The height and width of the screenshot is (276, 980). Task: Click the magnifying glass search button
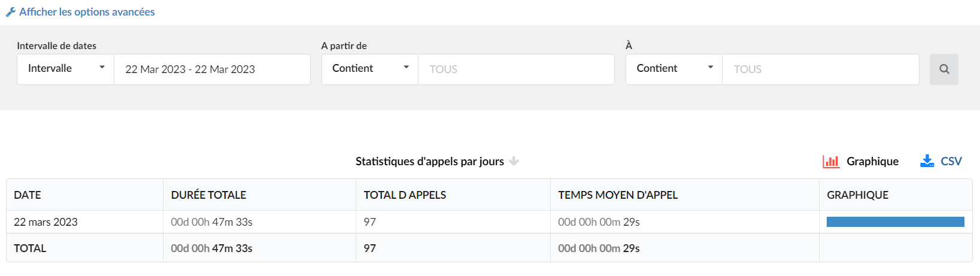(944, 69)
